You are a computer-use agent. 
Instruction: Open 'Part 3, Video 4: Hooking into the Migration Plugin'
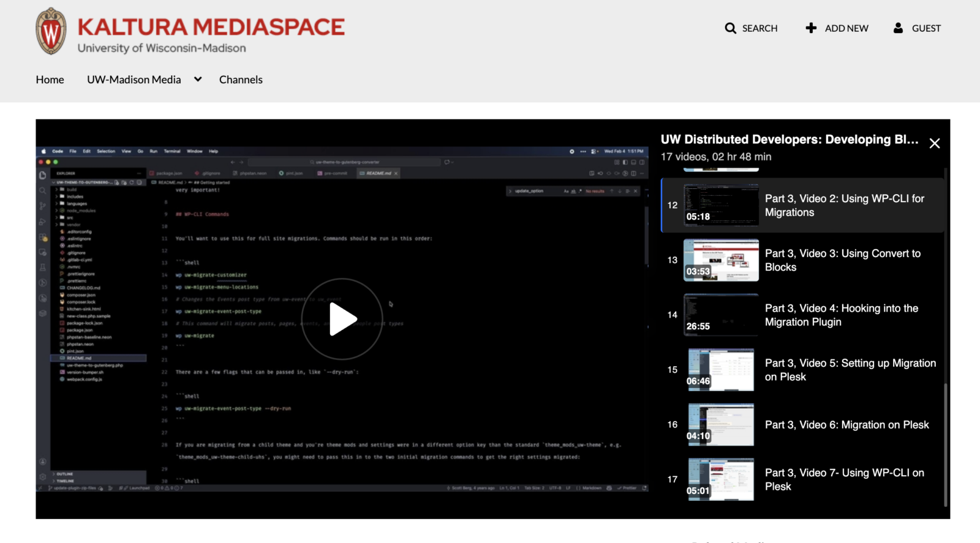coord(842,315)
